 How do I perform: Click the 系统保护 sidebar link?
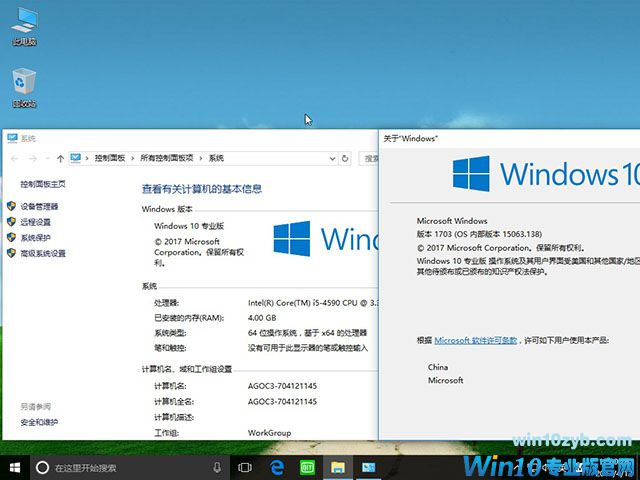35,238
